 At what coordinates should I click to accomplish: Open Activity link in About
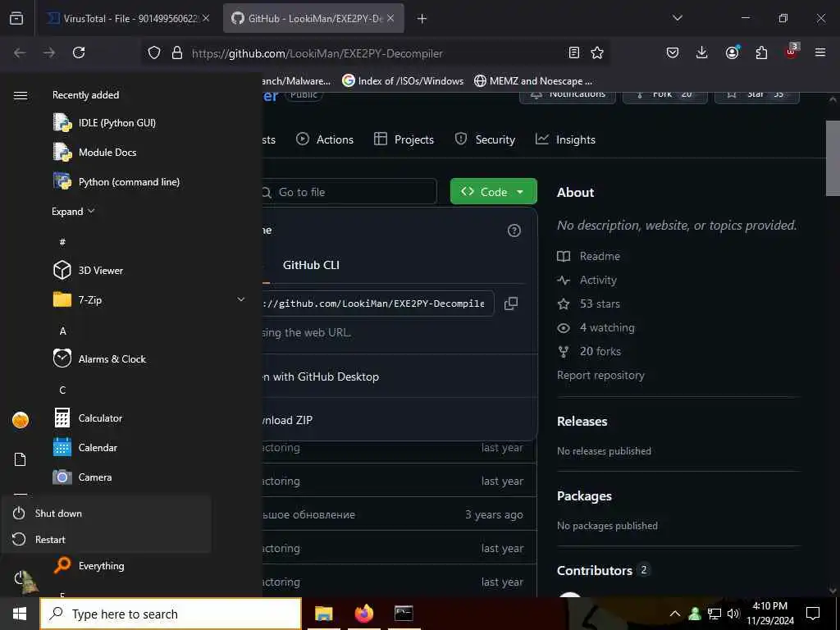[x=587, y=280]
